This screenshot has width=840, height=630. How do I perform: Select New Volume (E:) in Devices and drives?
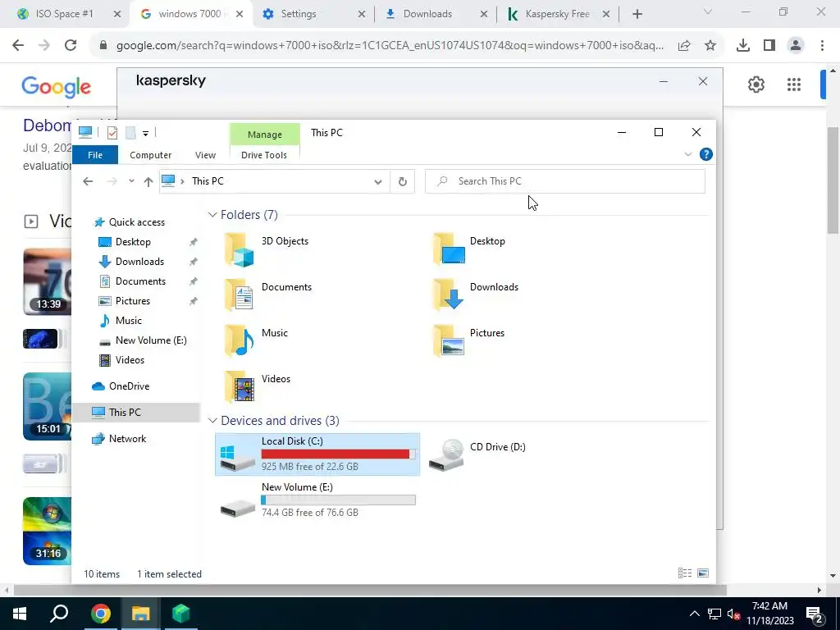tap(317, 500)
